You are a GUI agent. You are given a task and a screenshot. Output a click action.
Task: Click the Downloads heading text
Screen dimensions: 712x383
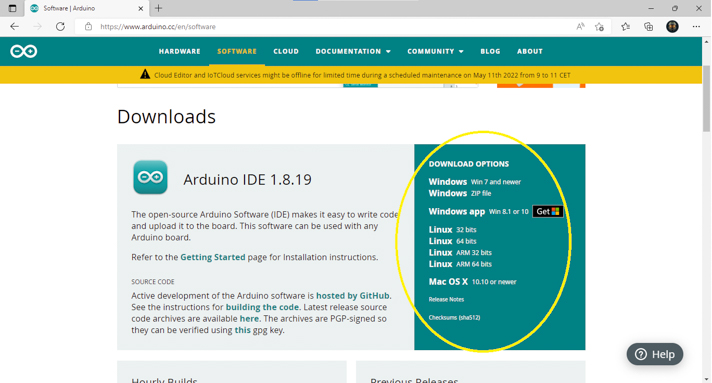click(x=166, y=117)
